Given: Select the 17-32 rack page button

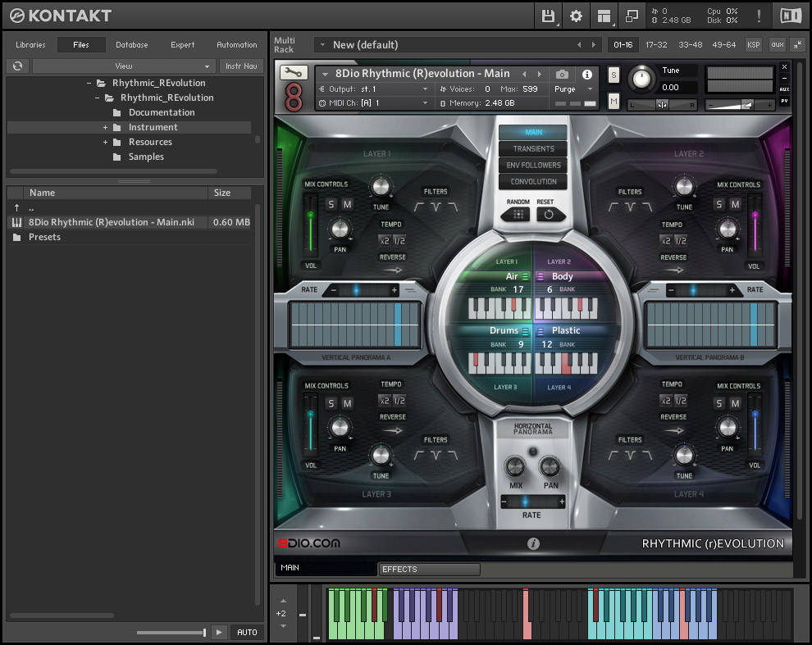Looking at the screenshot, I should [x=656, y=44].
